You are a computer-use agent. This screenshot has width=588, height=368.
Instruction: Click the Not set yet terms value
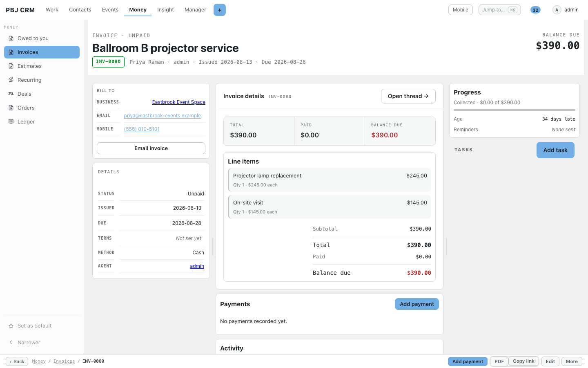(x=189, y=238)
